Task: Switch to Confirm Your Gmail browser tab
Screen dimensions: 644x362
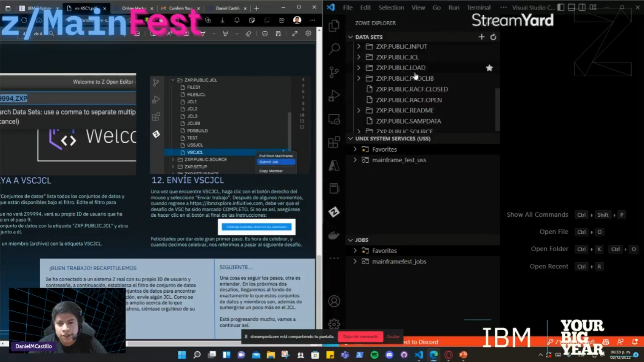Action: (180, 8)
